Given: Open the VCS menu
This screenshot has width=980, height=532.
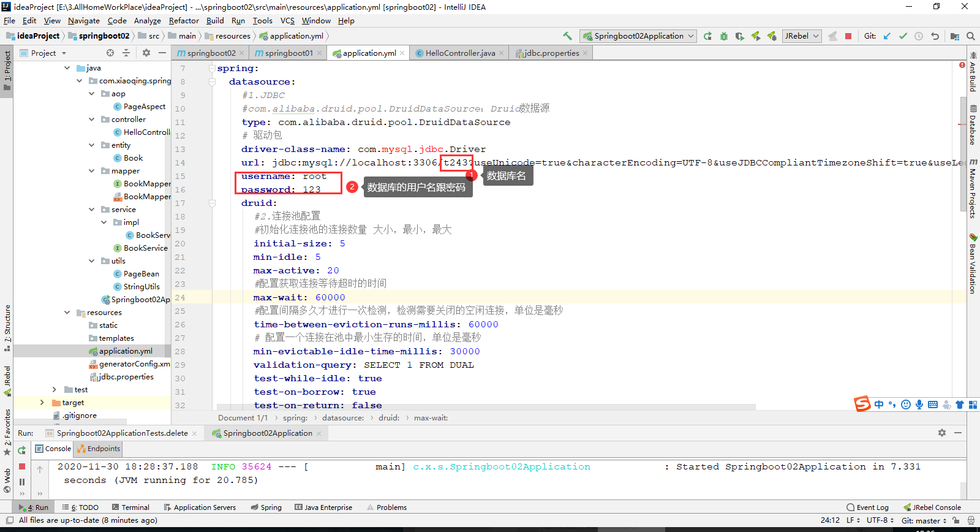Looking at the screenshot, I should click(287, 20).
